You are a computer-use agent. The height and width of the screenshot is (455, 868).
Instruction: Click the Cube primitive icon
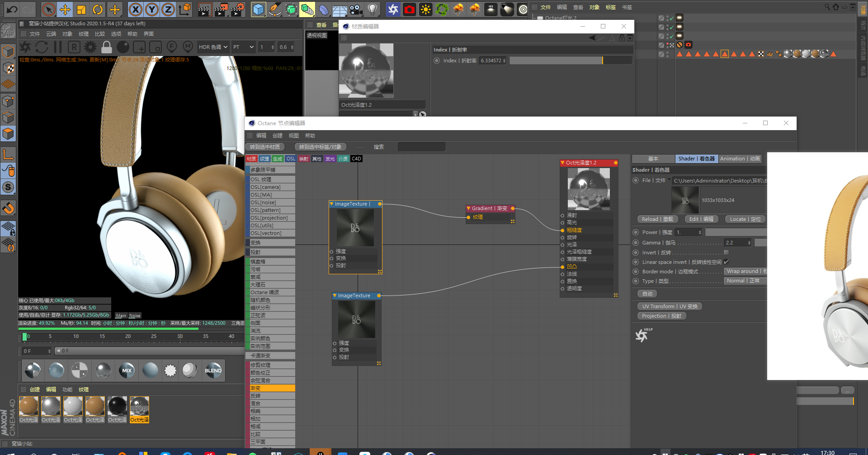click(x=258, y=9)
